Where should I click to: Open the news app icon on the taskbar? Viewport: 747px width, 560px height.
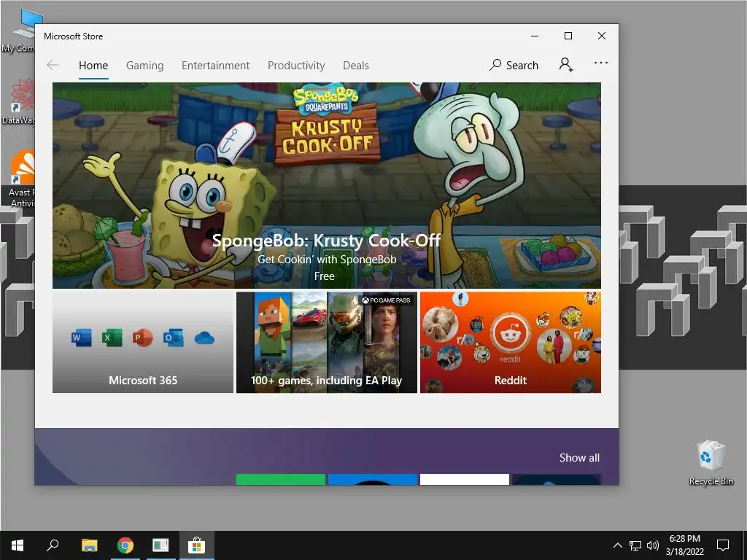tap(160, 545)
